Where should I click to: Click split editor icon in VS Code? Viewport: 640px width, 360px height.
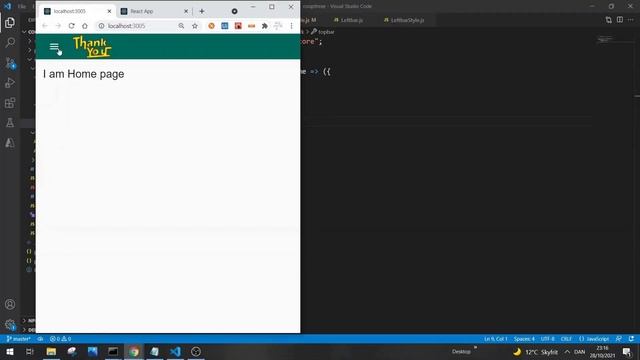pyautogui.click(x=620, y=20)
